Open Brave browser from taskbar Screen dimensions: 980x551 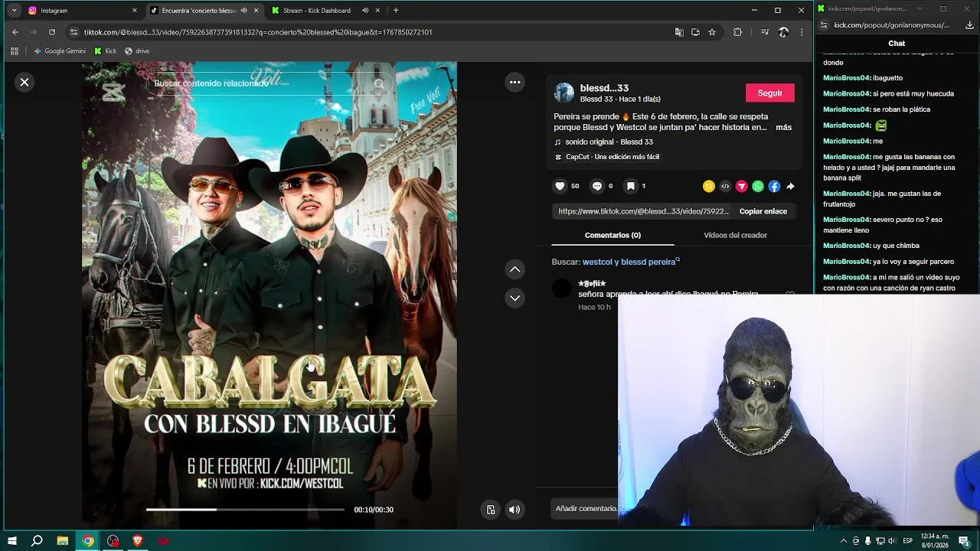tap(138, 541)
